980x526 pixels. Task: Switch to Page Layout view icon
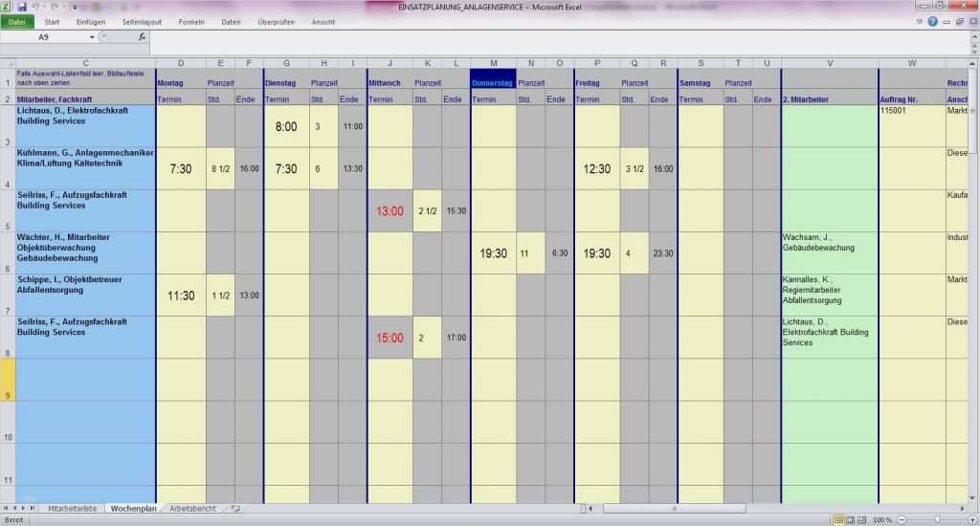(x=849, y=519)
